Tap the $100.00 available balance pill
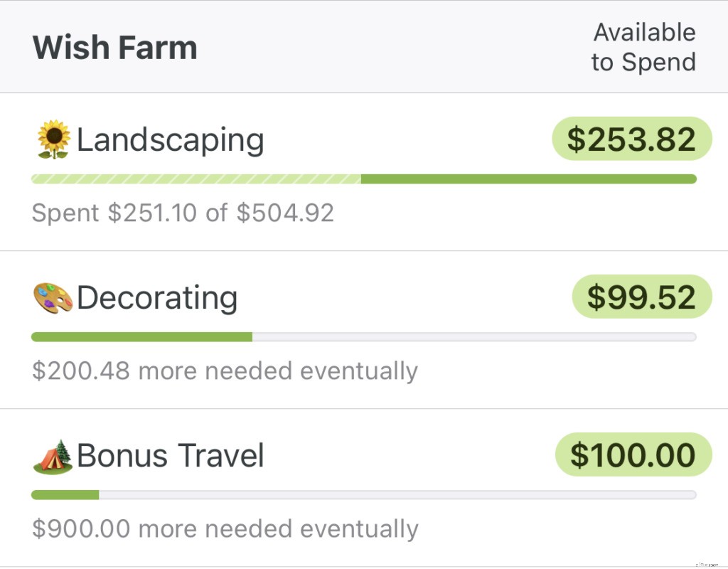 tap(633, 454)
